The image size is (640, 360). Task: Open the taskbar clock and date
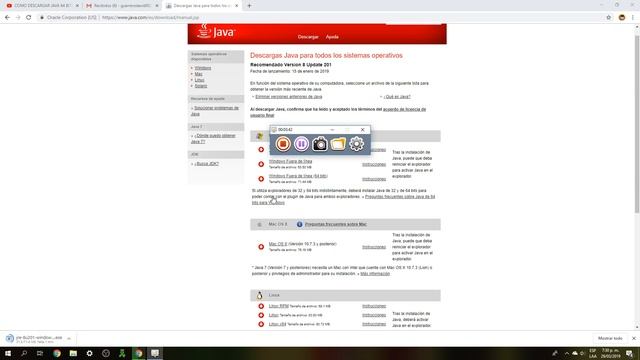click(x=610, y=353)
